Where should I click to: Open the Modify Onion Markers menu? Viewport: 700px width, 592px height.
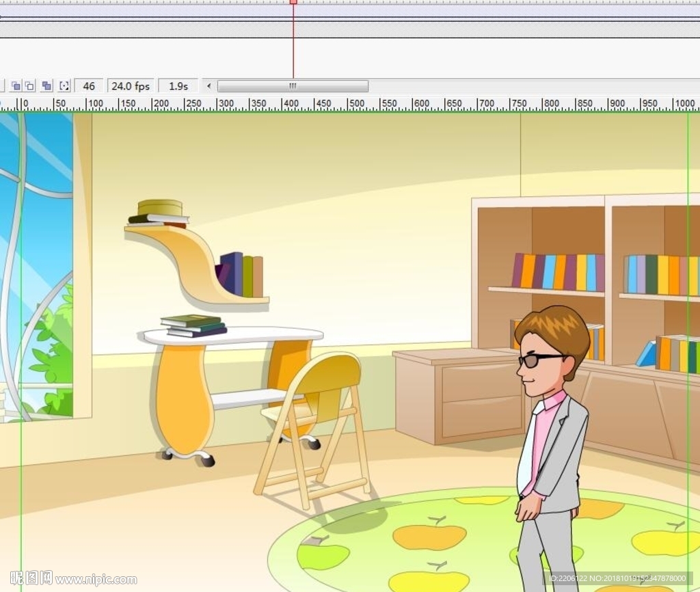coord(64,85)
